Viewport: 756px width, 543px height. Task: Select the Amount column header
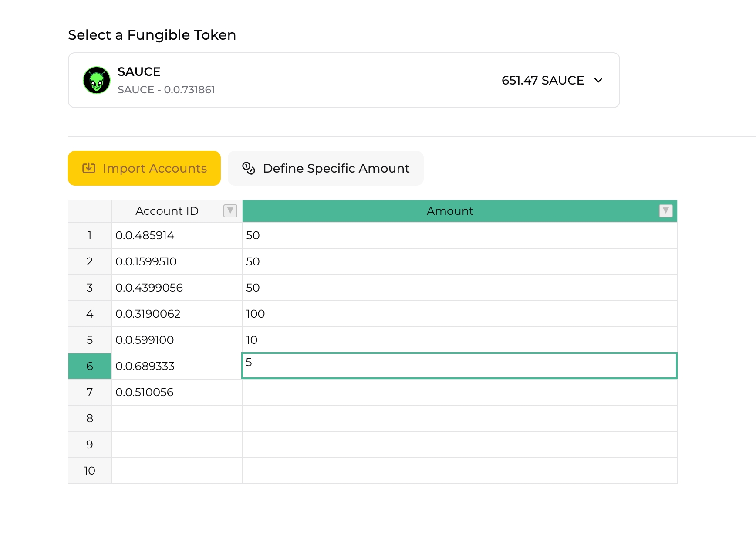(x=449, y=211)
